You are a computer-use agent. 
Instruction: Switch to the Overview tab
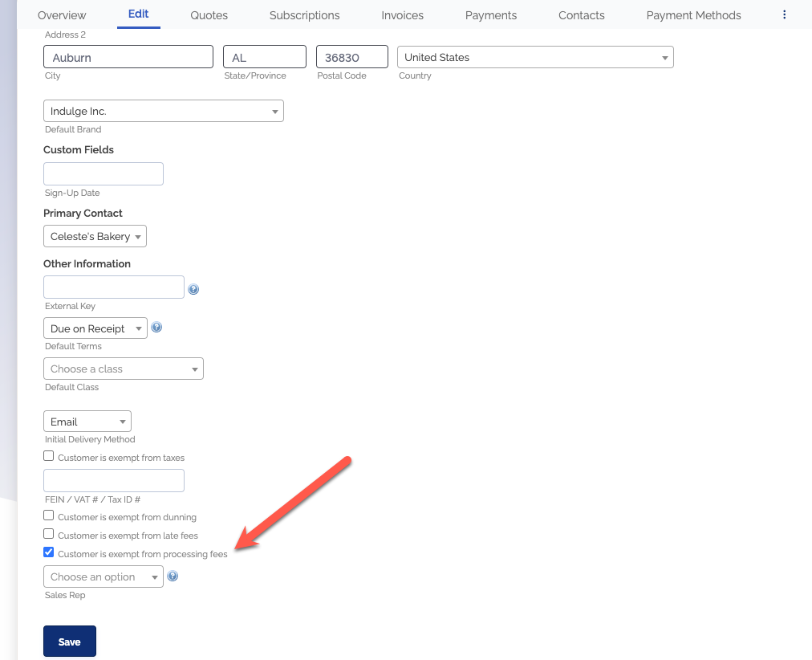(62, 15)
